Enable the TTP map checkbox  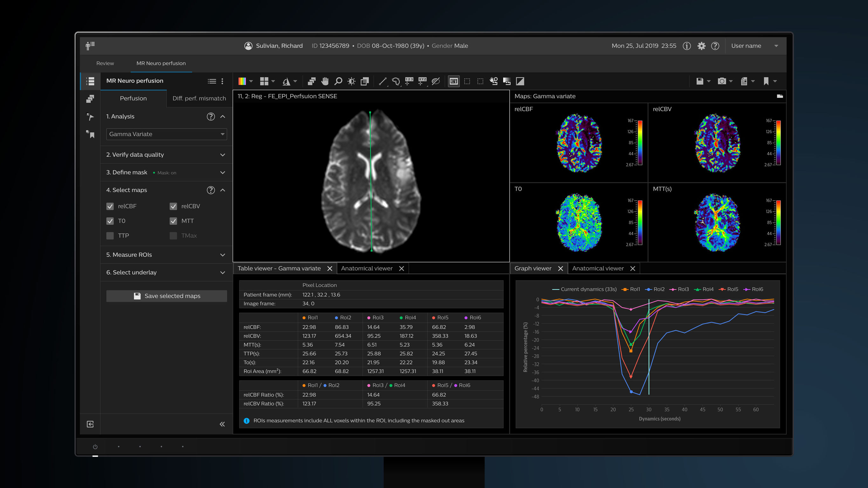[x=110, y=235]
